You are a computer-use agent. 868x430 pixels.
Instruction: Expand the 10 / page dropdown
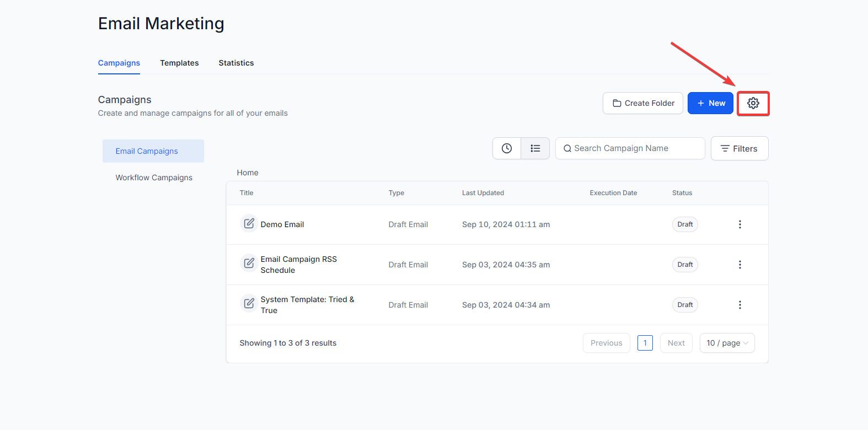[x=727, y=343]
